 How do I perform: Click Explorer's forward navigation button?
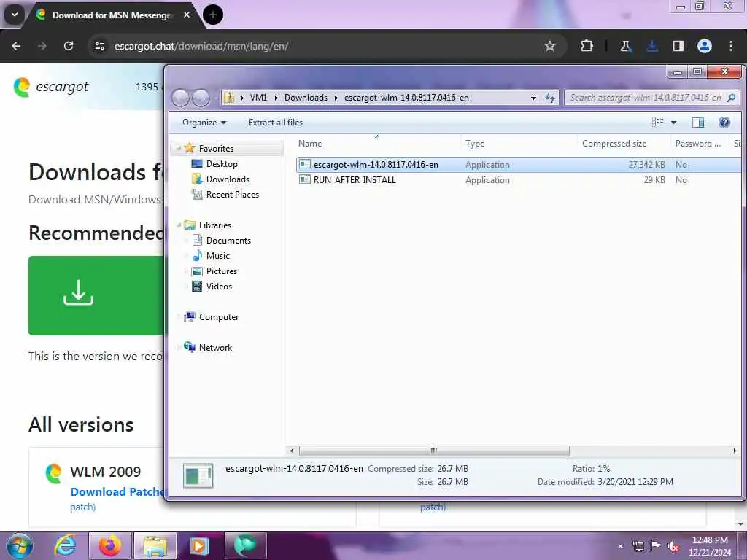[201, 98]
